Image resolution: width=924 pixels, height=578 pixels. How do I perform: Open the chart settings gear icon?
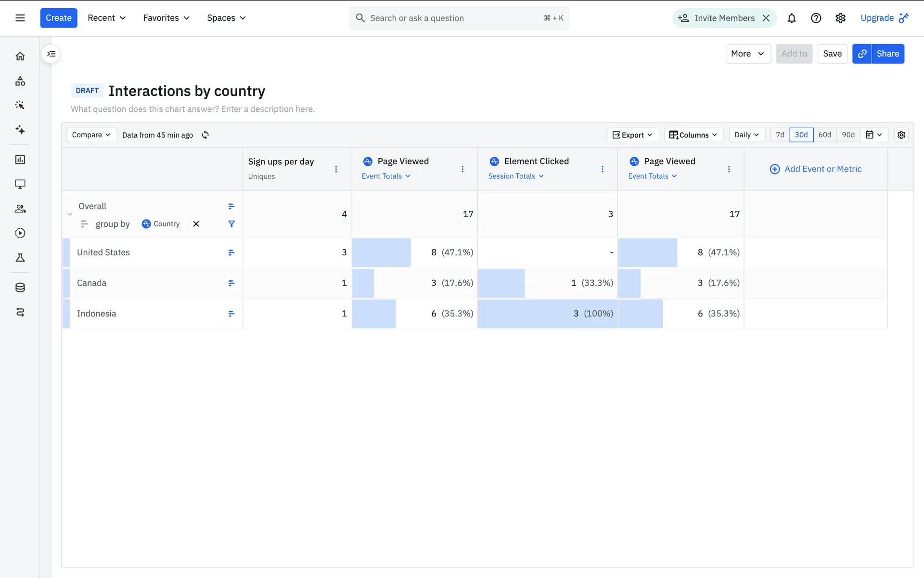point(901,135)
